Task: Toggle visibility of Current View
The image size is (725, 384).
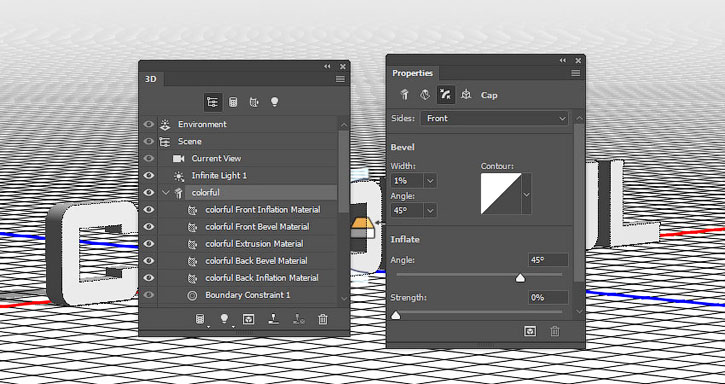Action: point(148,158)
